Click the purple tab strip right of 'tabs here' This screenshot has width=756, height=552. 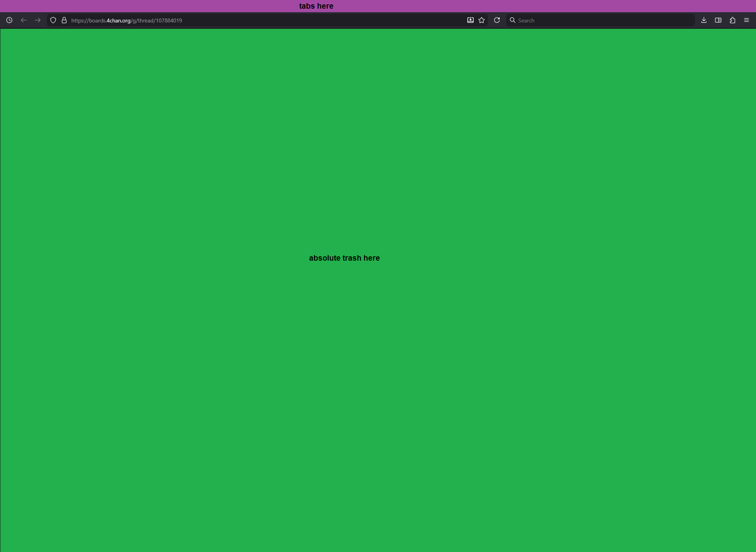coord(551,6)
